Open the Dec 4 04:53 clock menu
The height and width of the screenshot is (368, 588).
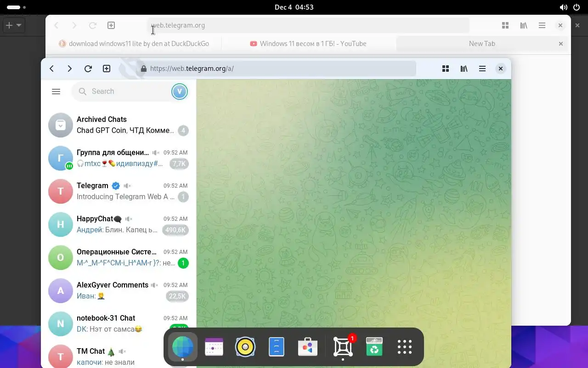coord(294,7)
